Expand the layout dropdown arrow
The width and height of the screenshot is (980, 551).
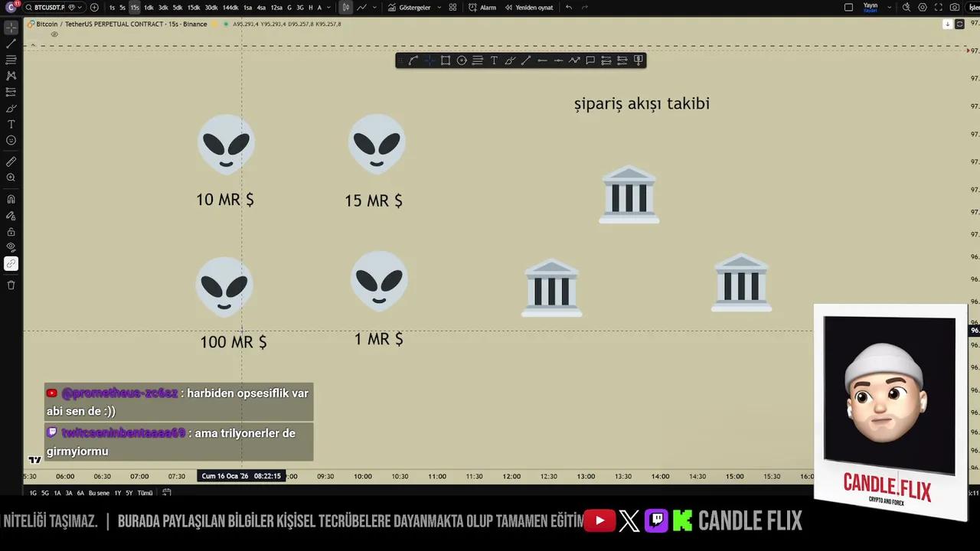(890, 8)
